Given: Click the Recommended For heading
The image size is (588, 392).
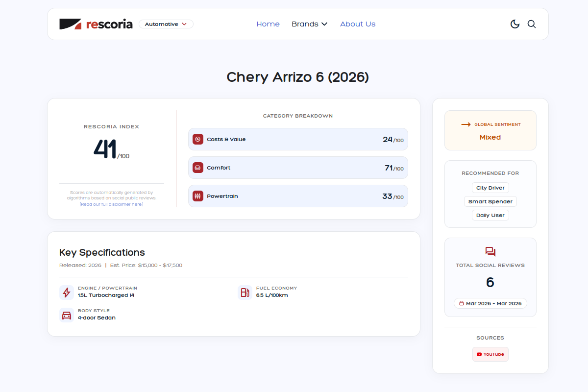Looking at the screenshot, I should [x=490, y=173].
